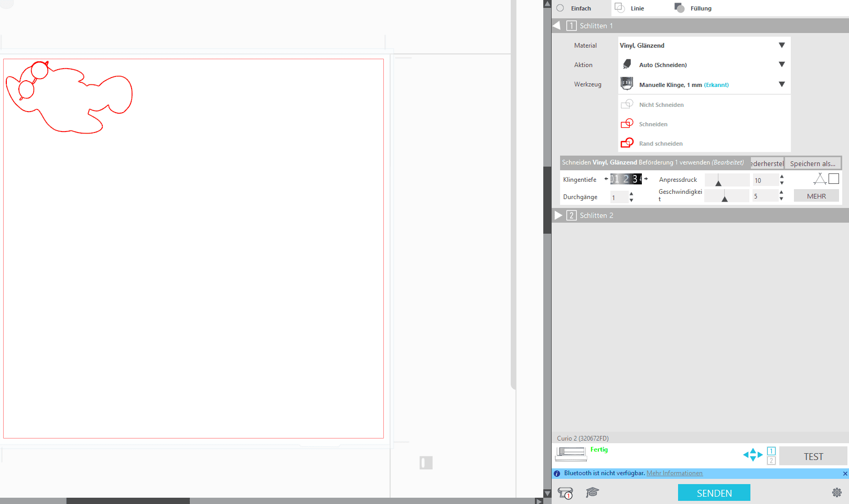The height and width of the screenshot is (504, 849).
Task: Select the Schneiden option
Action: [704, 124]
